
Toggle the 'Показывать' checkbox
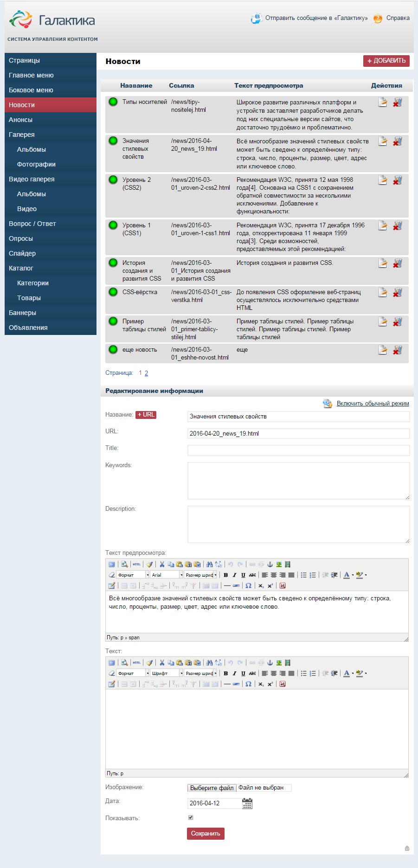191,817
